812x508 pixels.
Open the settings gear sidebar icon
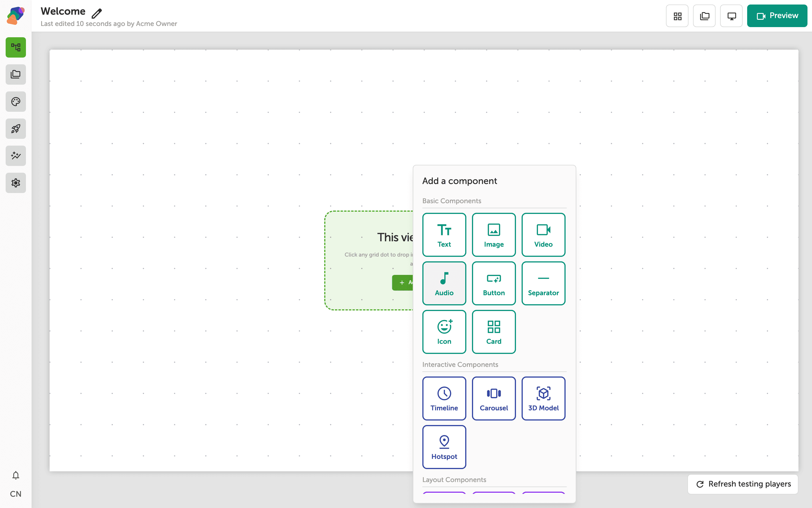pyautogui.click(x=16, y=183)
